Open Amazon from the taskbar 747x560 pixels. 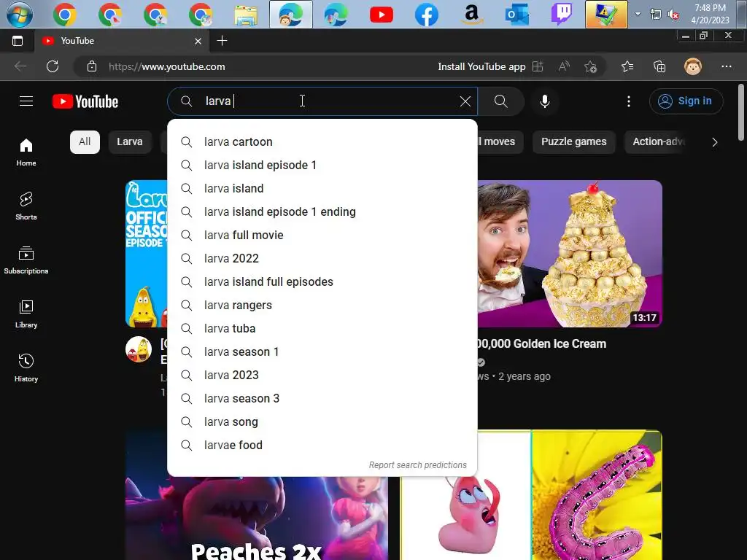pyautogui.click(x=472, y=15)
